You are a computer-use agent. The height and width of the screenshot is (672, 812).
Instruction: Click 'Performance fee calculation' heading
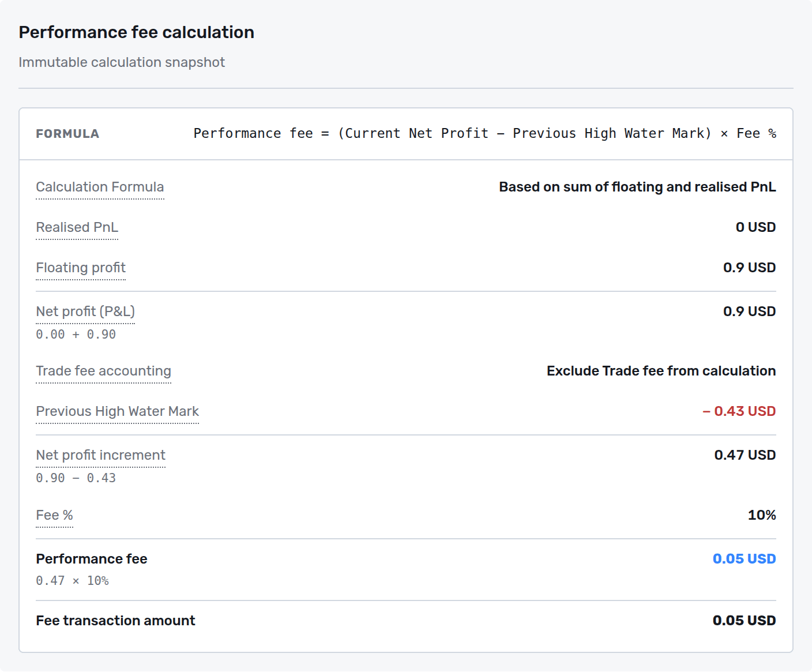coord(136,32)
